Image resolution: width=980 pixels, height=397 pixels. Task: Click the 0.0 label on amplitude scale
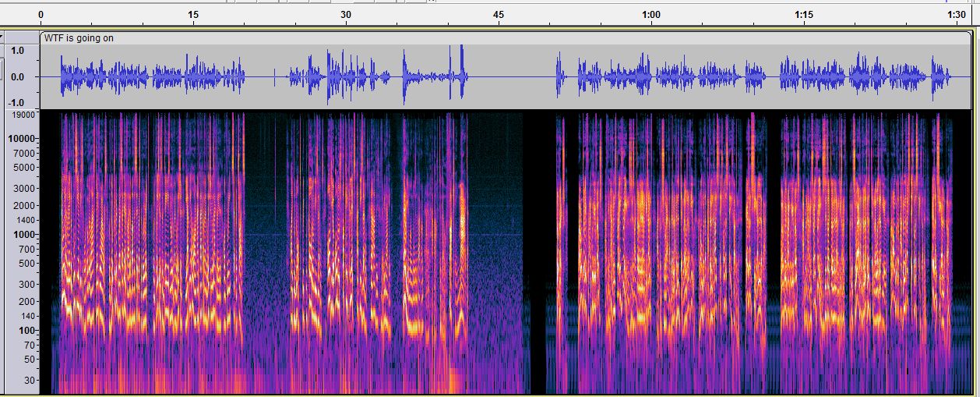pos(17,77)
